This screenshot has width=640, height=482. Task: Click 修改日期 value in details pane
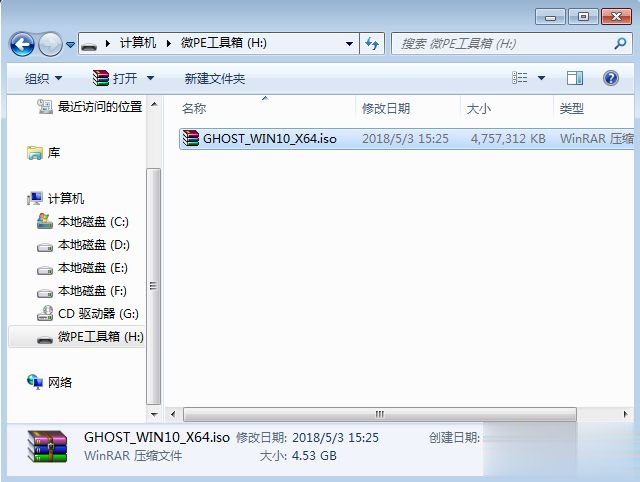[336, 438]
